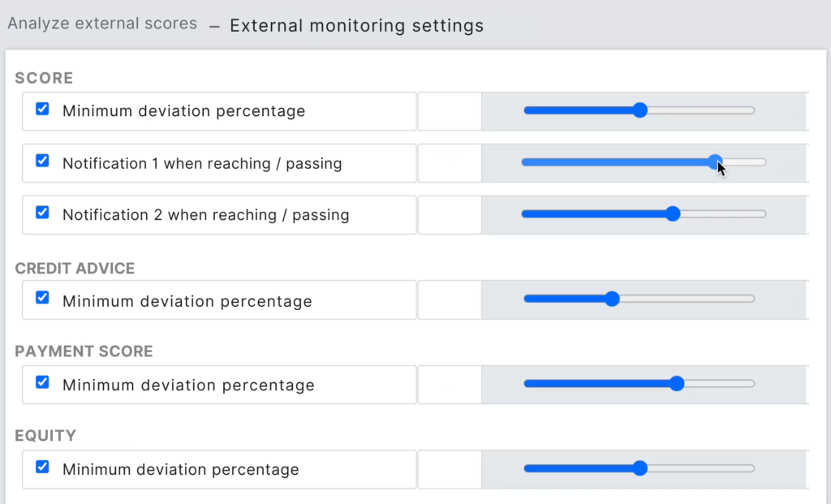Click Payment Score deviation slider handle
This screenshot has width=831, height=504.
pyautogui.click(x=677, y=383)
